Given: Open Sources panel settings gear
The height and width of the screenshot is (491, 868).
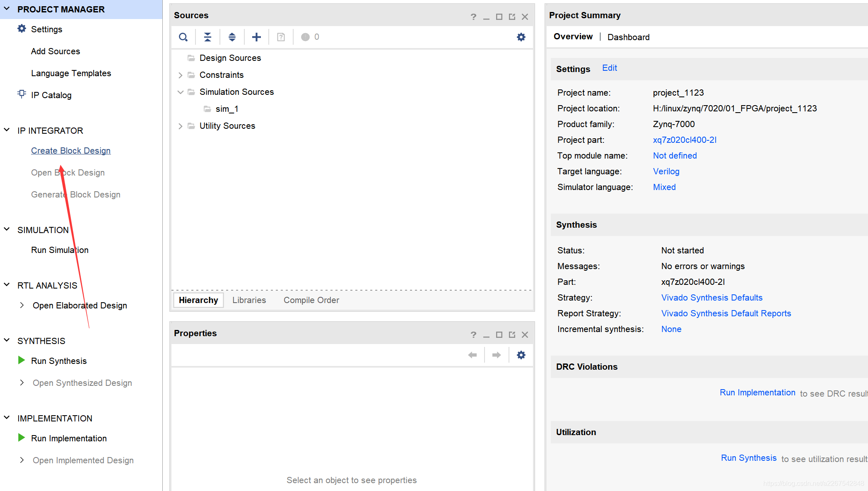Looking at the screenshot, I should point(521,37).
